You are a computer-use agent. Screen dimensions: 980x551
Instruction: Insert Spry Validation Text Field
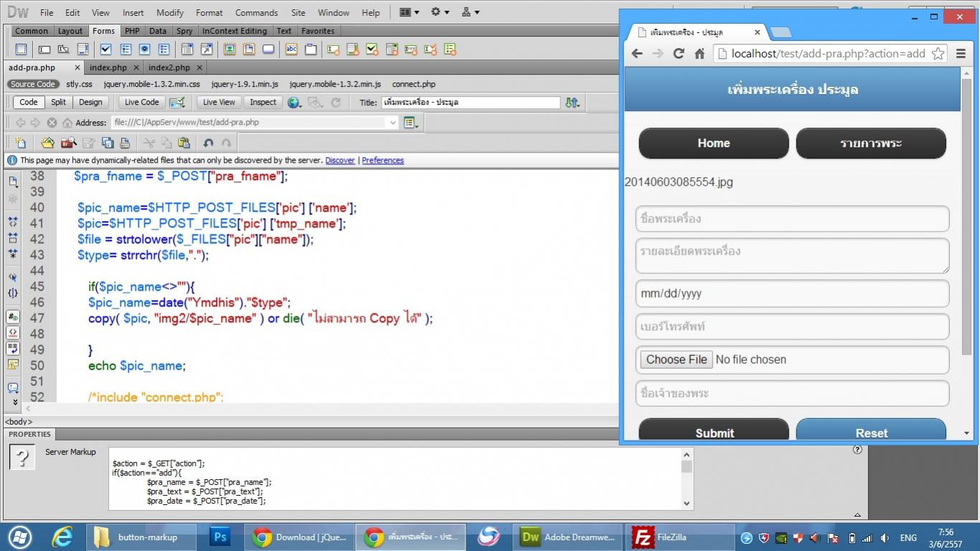pyautogui.click(x=334, y=50)
